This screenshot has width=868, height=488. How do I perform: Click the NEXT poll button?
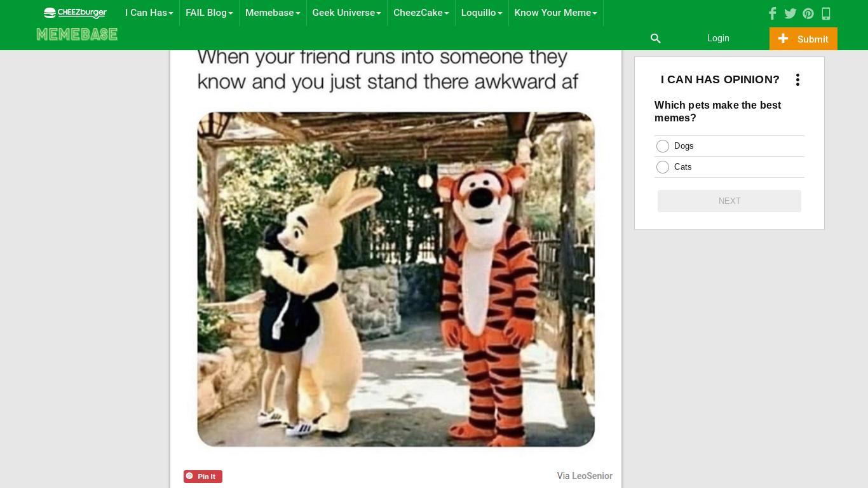coord(729,201)
